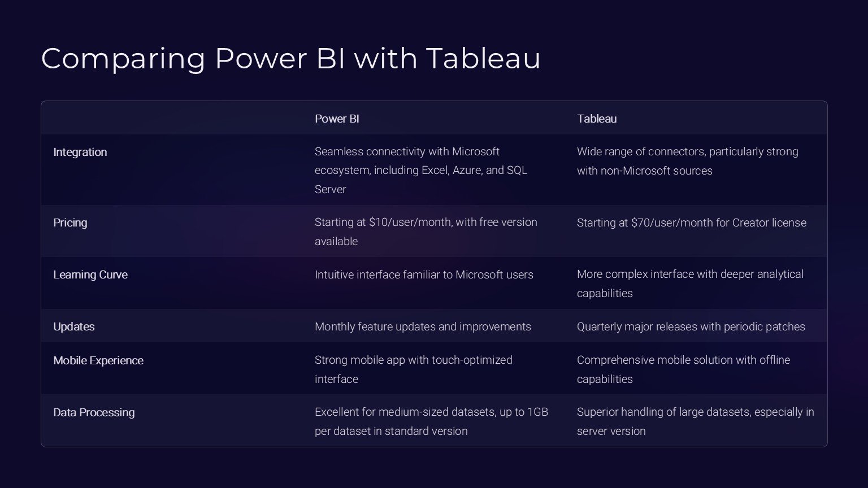868x488 pixels.
Task: Select the 'Monthly feature updates and improvements' cell
Action: click(423, 326)
